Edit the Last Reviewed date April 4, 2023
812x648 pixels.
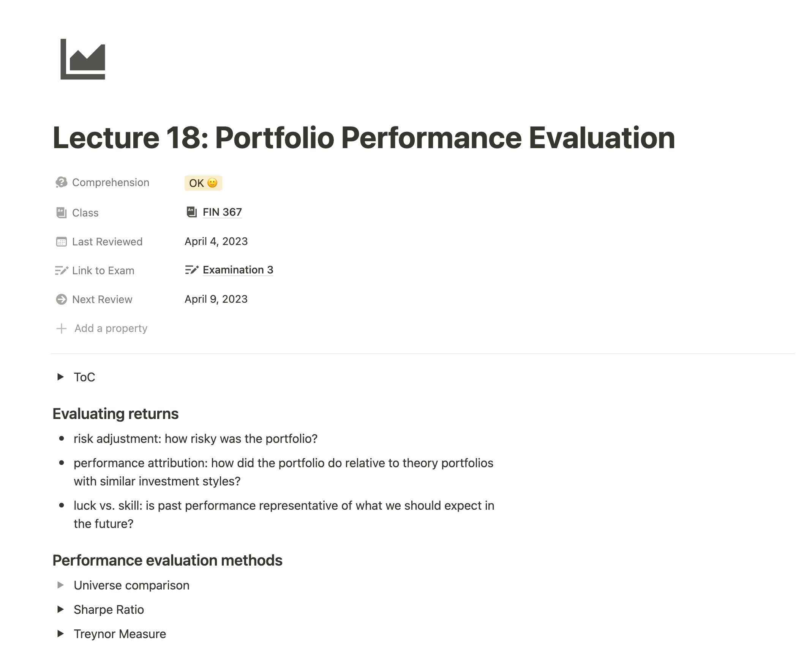(216, 242)
